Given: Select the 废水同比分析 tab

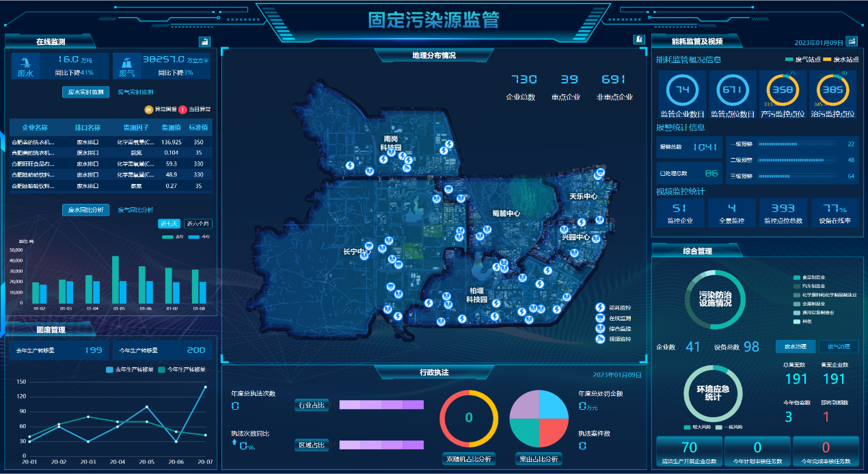Looking at the screenshot, I should (x=85, y=210).
